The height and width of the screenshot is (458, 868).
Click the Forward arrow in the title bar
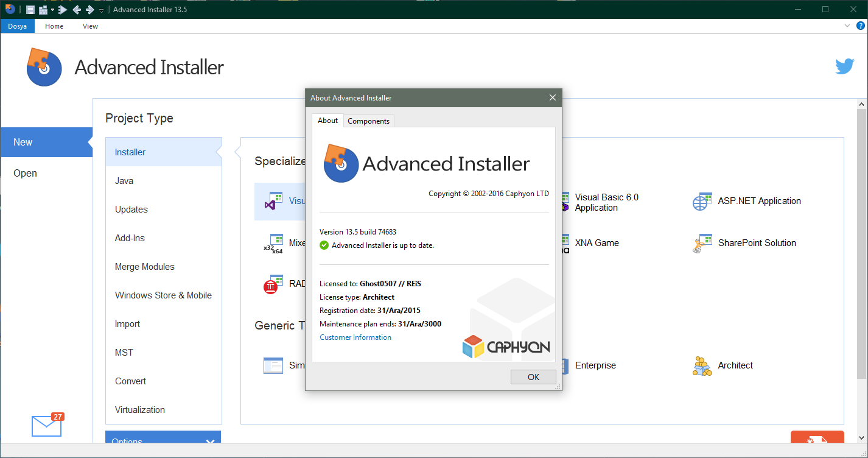pos(89,9)
